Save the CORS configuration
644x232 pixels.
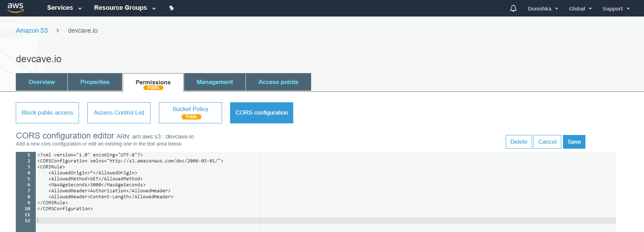click(574, 142)
